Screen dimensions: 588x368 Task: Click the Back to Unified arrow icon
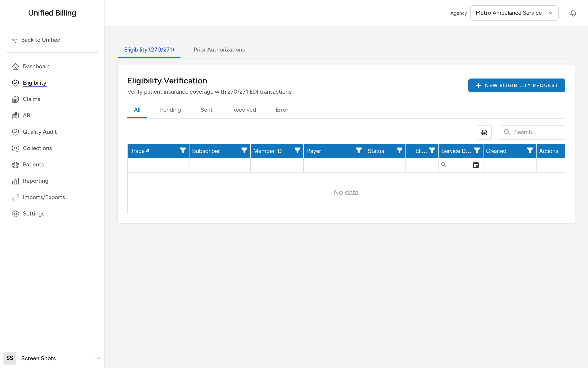click(x=15, y=40)
